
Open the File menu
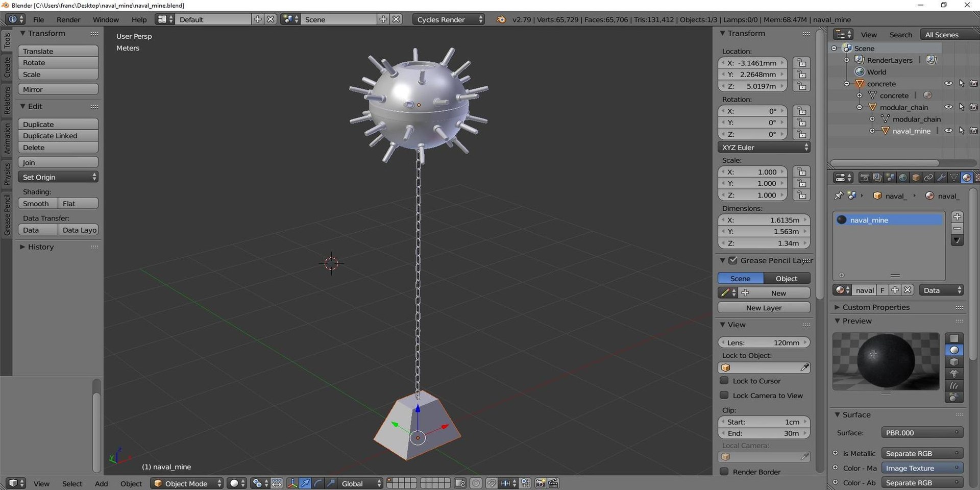[x=38, y=19]
